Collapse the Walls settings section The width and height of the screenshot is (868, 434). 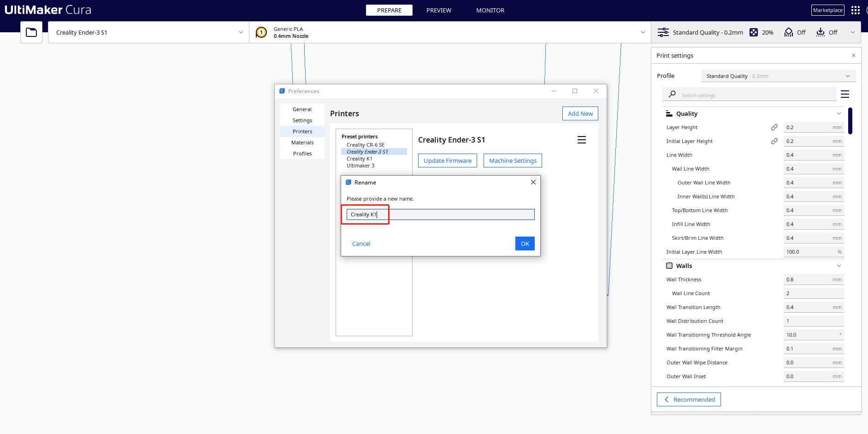(839, 266)
